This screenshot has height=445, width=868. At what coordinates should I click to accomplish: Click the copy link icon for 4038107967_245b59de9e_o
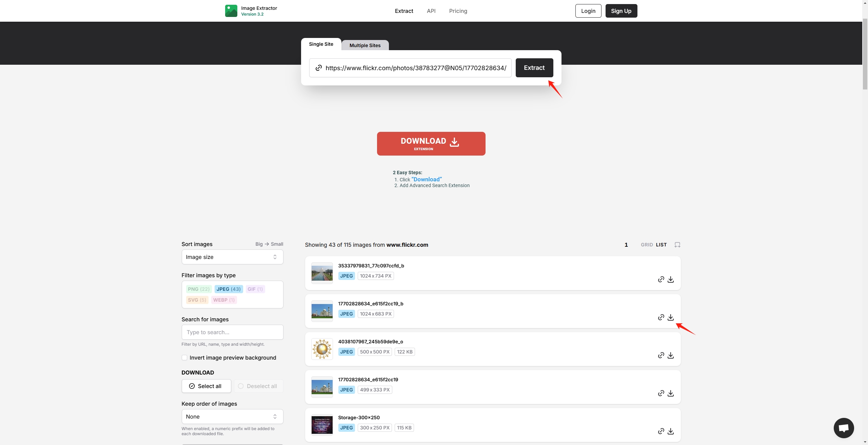661,355
